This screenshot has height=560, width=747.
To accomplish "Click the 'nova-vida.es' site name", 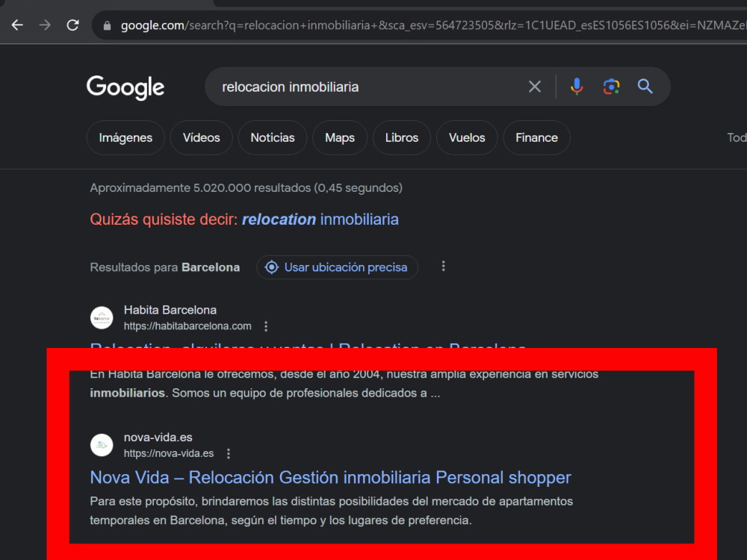I will click(158, 437).
